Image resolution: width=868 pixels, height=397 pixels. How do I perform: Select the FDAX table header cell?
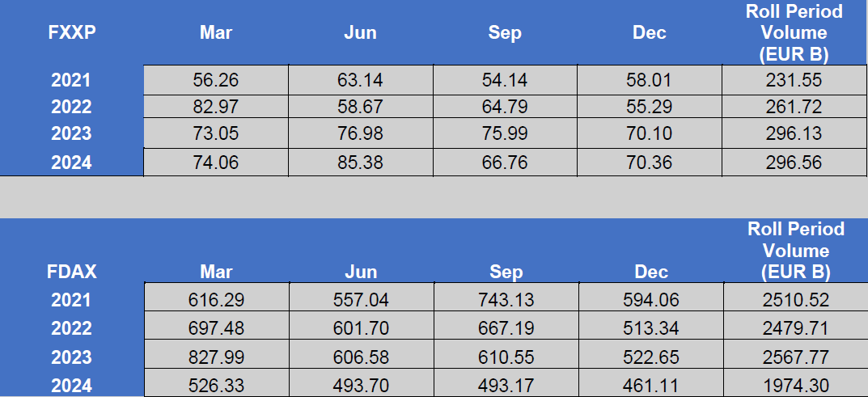(72, 272)
